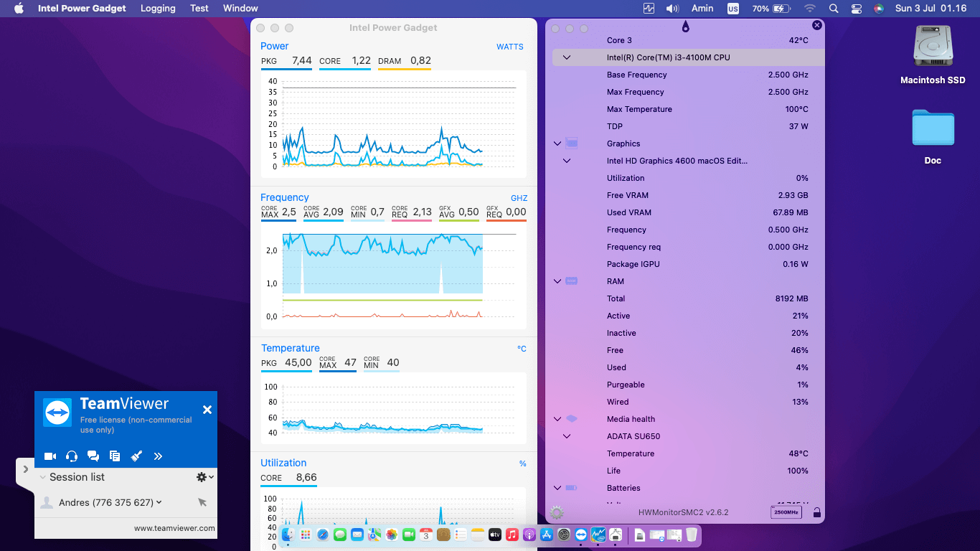The height and width of the screenshot is (551, 980).
Task: Toggle the lock in HWMonitorSMC2 bar
Action: point(816,514)
